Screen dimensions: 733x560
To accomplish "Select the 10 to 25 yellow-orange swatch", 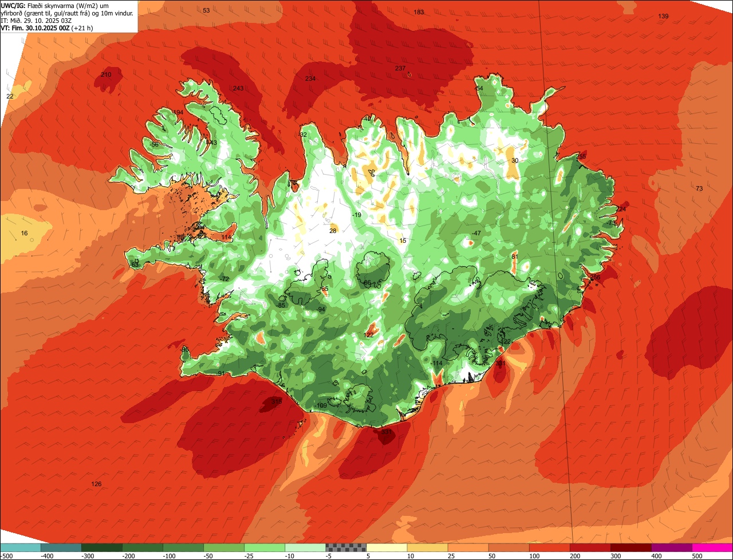I will coord(427,547).
